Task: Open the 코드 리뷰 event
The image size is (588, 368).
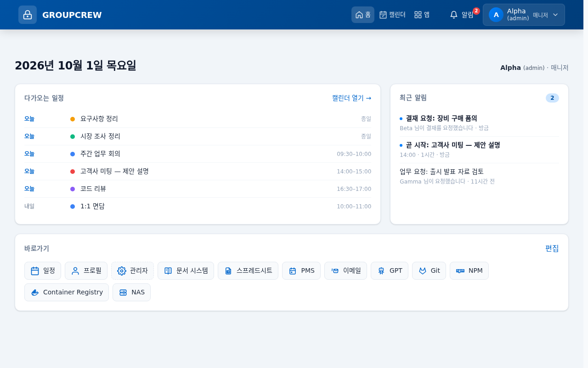Action: [198, 189]
